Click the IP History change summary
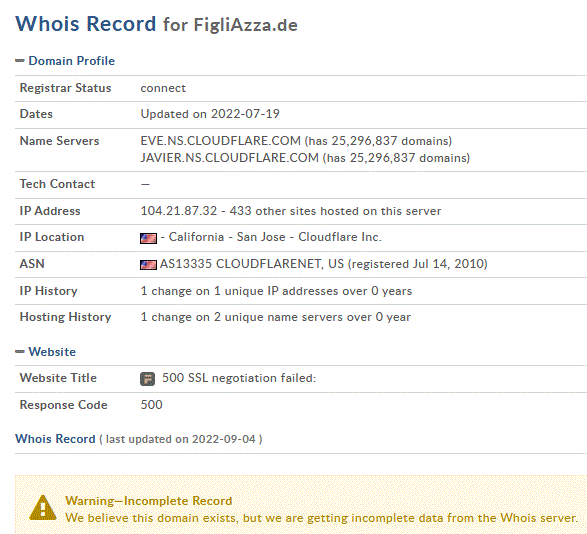This screenshot has width=587, height=534. pyautogui.click(x=276, y=291)
